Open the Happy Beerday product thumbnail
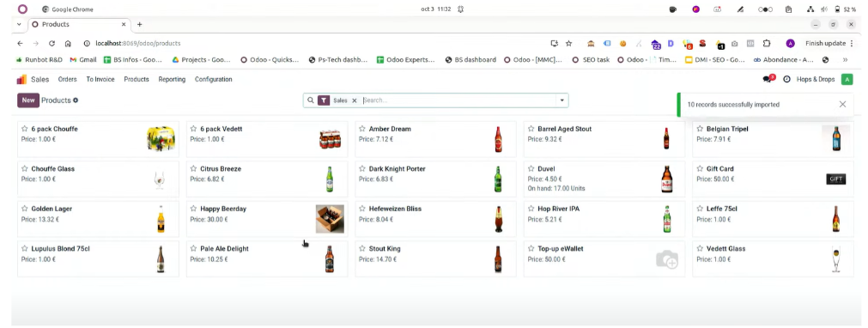The image size is (868, 328). click(330, 219)
